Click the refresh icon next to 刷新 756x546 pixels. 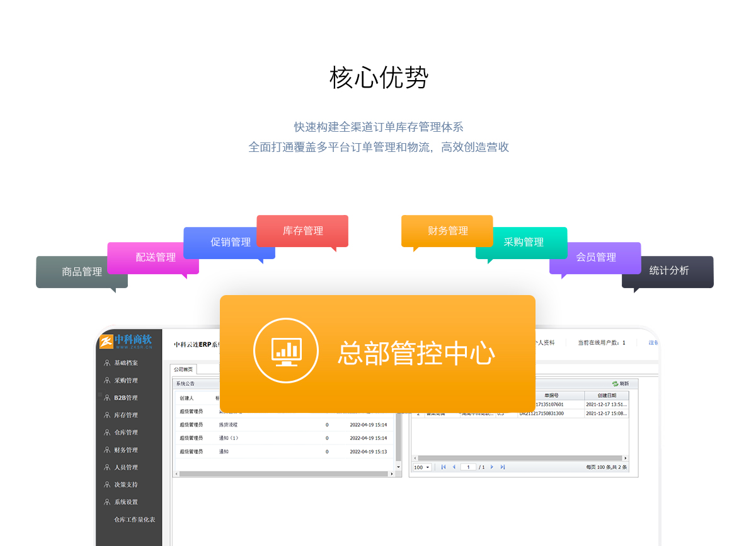coord(614,383)
